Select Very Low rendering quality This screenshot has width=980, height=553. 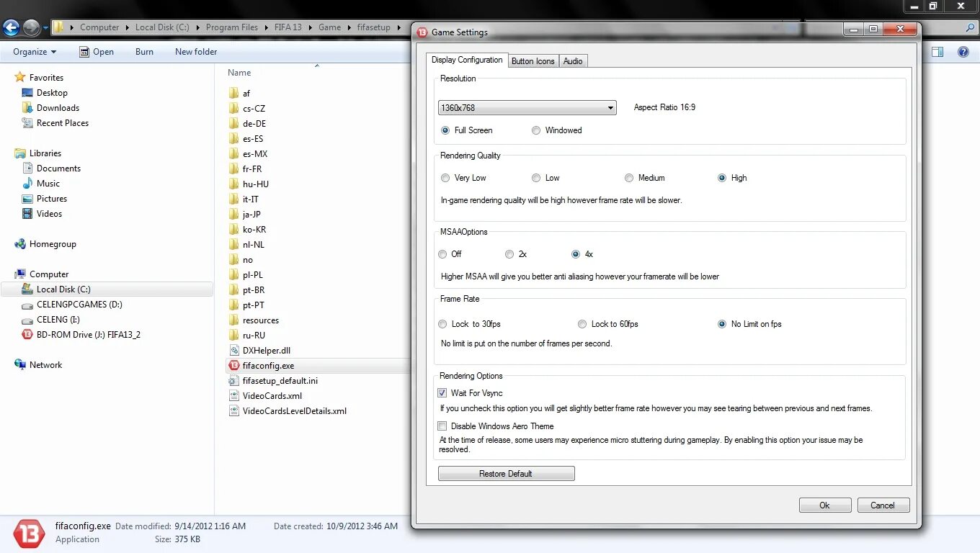[445, 178]
